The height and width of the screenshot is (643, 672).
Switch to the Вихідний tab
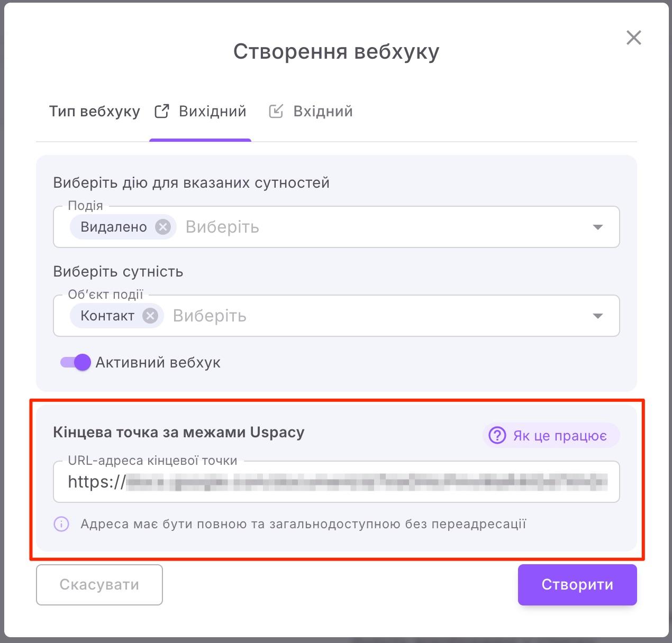click(212, 112)
